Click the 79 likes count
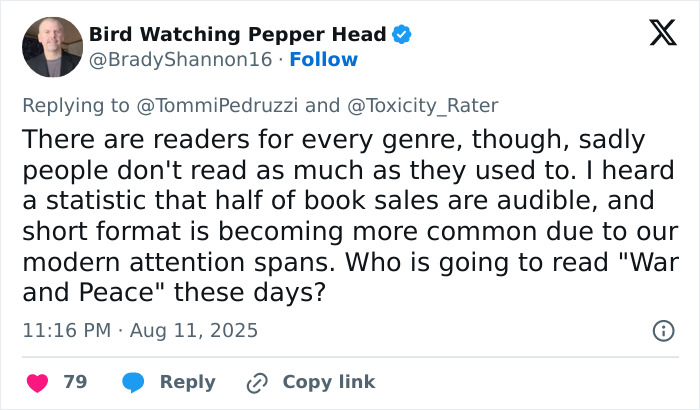This screenshot has height=410, width=700. coord(75,382)
